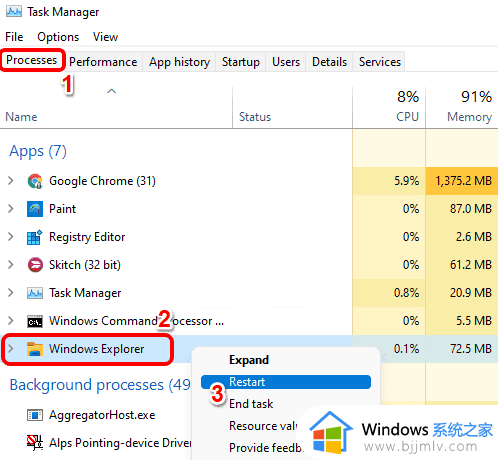
Task: Click Skitch's 61.2 MB memory value
Action: [x=471, y=265]
